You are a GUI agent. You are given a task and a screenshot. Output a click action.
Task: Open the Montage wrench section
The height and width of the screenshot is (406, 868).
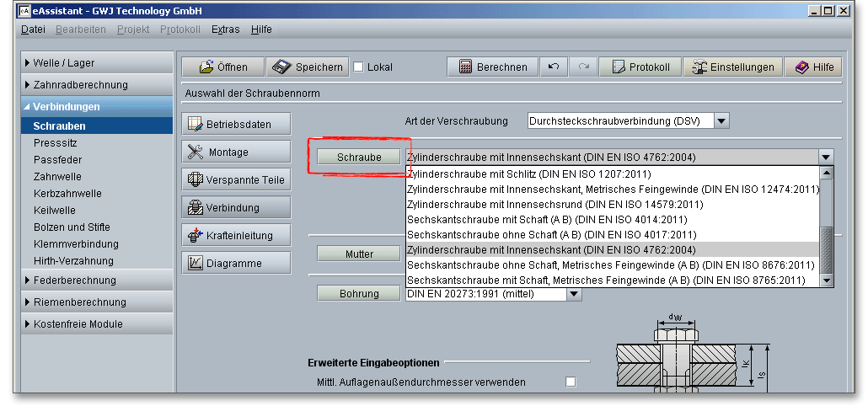(236, 152)
